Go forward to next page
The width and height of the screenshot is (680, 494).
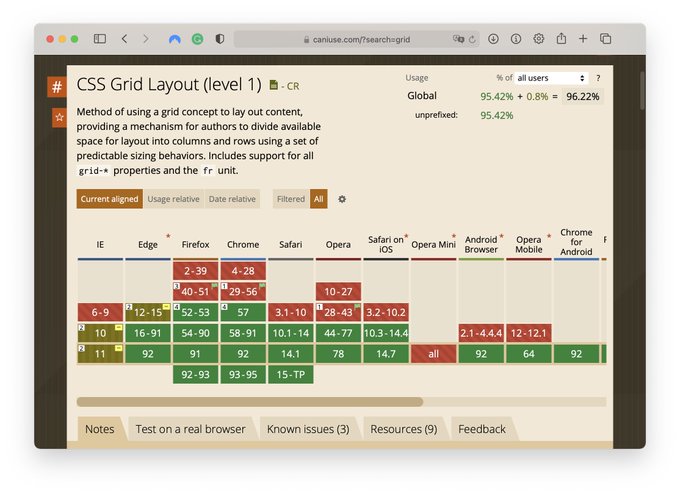tap(146, 39)
